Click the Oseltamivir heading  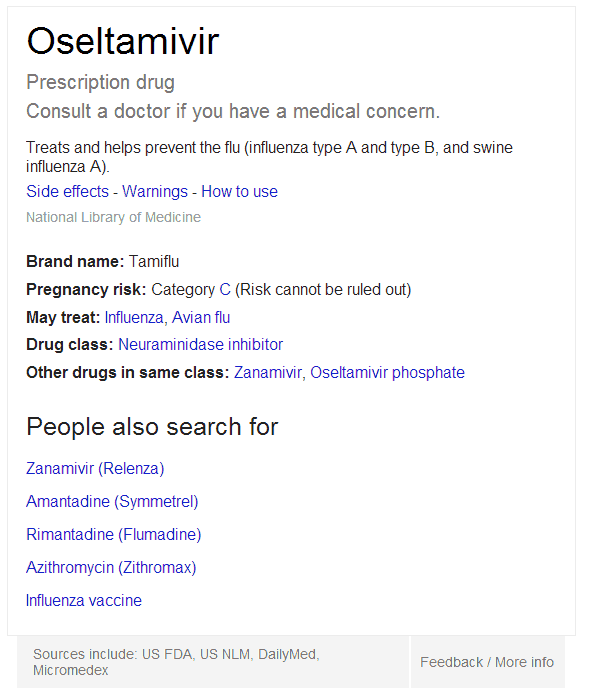click(x=123, y=41)
